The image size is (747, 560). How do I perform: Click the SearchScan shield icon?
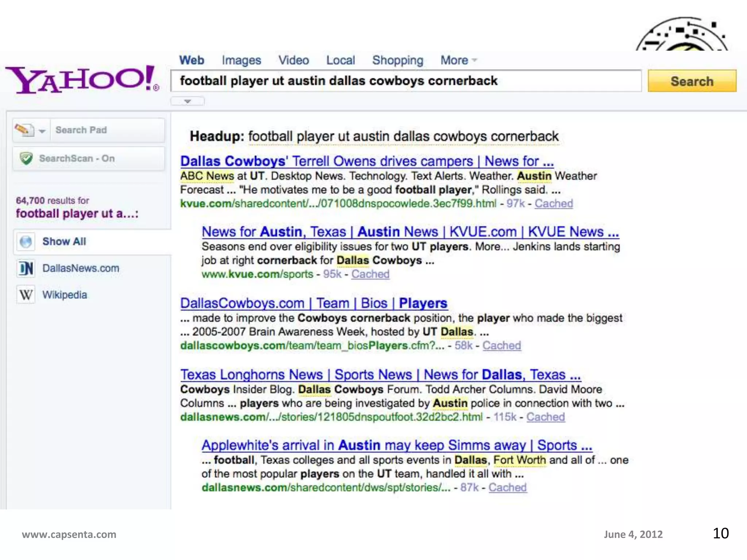(26, 159)
